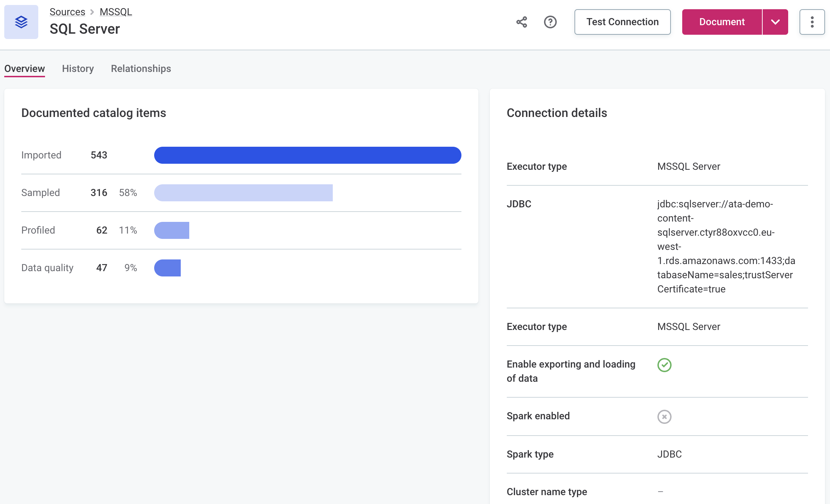Toggle Enable exporting and loading of data
Screen dimensions: 830x504
(x=664, y=365)
